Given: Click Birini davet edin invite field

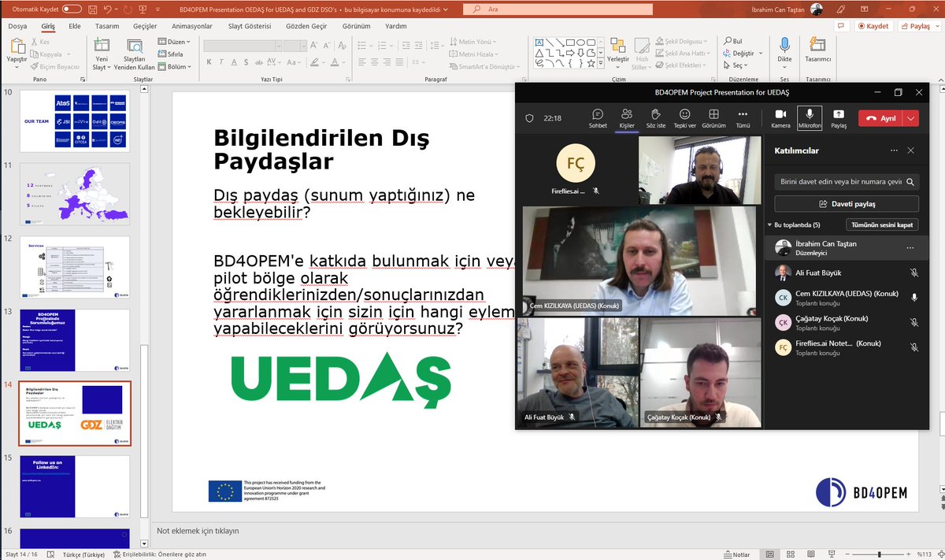Looking at the screenshot, I should (847, 181).
